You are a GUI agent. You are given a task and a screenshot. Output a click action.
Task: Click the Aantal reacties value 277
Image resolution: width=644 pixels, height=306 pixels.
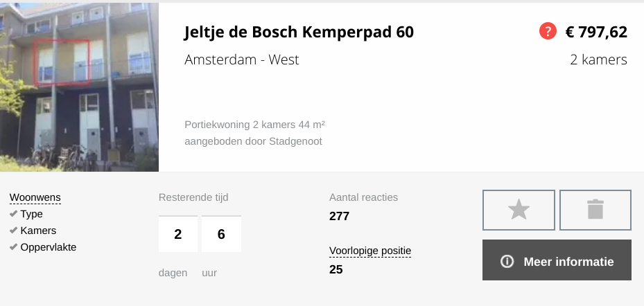pyautogui.click(x=339, y=216)
